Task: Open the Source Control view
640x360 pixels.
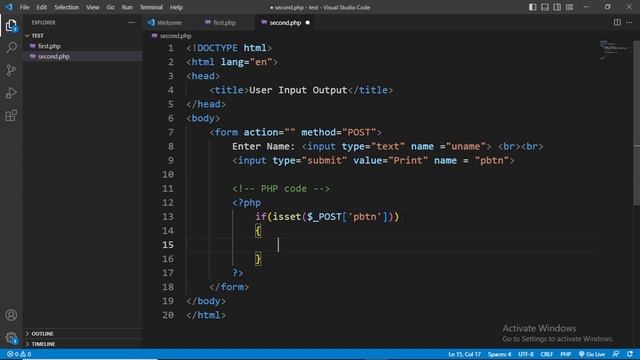Action: [x=11, y=70]
